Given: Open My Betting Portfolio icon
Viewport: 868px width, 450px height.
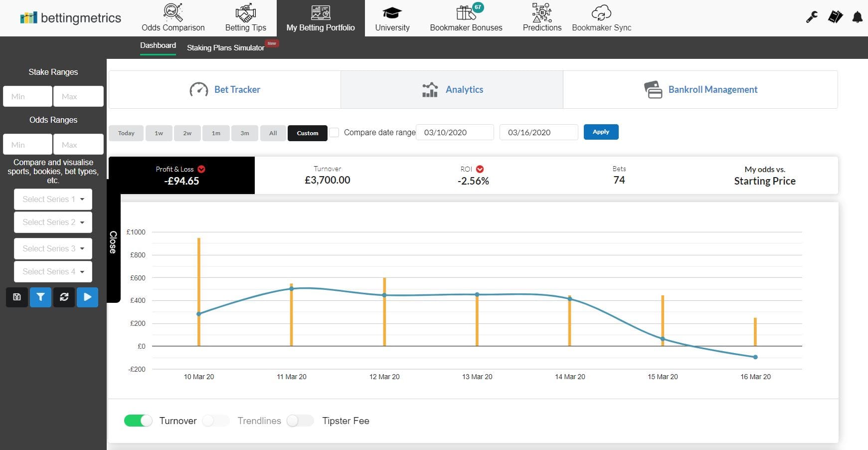Looking at the screenshot, I should (321, 12).
